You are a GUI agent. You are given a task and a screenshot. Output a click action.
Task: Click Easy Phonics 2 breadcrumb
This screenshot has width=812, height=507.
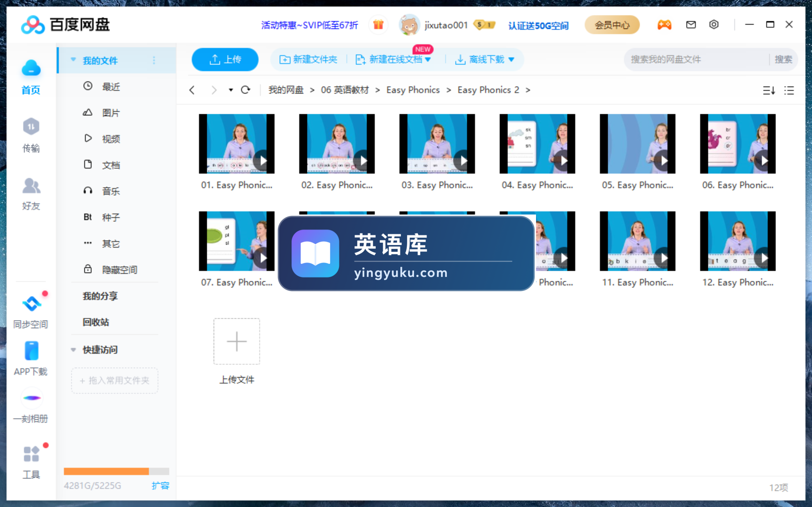pos(488,90)
